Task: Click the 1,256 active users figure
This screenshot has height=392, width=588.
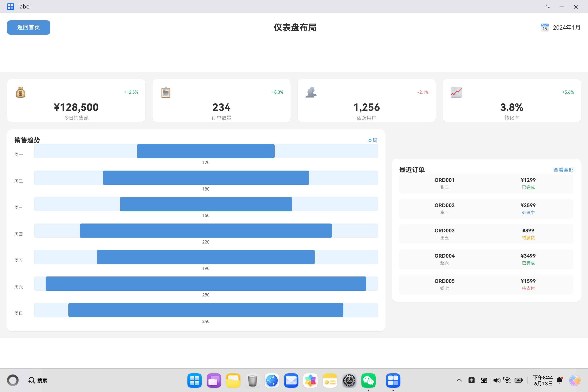Action: (367, 107)
